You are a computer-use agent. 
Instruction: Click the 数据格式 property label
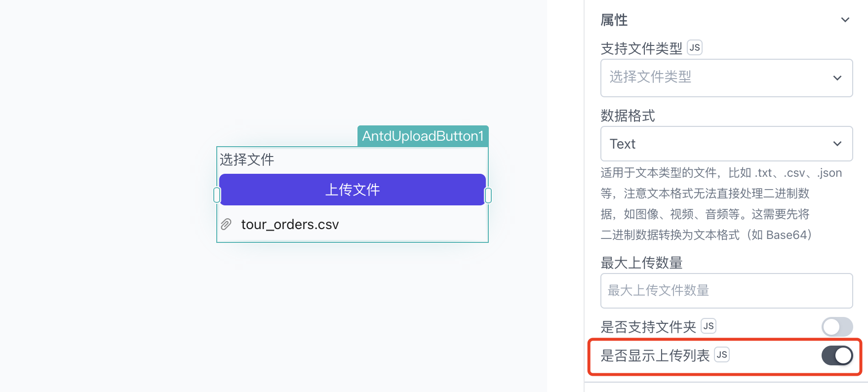pos(628,116)
